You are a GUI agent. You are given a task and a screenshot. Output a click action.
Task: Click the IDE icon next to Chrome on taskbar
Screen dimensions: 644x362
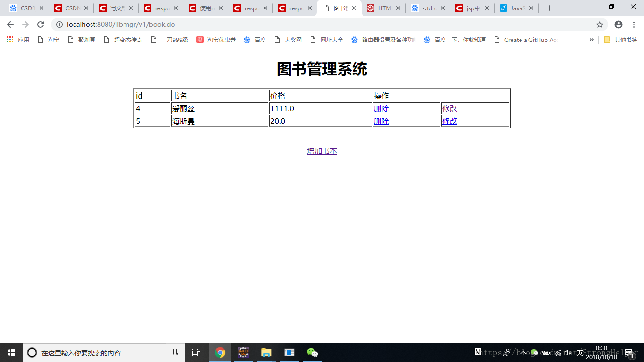[243, 353]
